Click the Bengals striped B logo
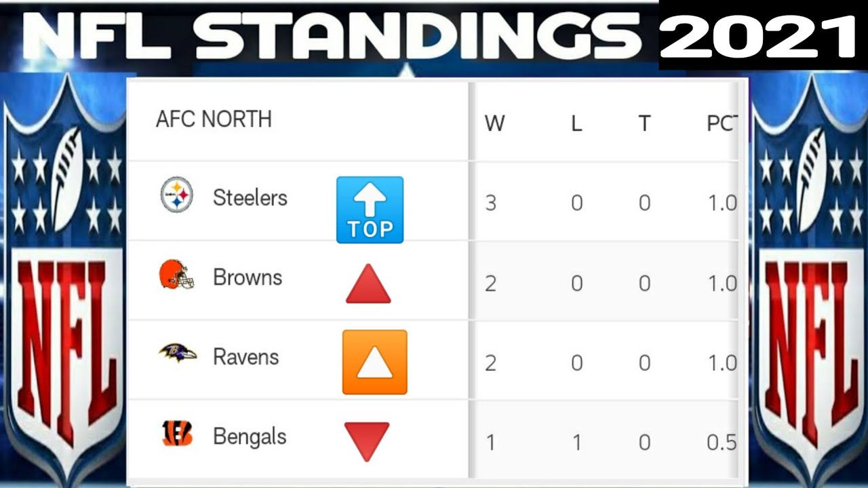This screenshot has height=488, width=868. point(178,433)
